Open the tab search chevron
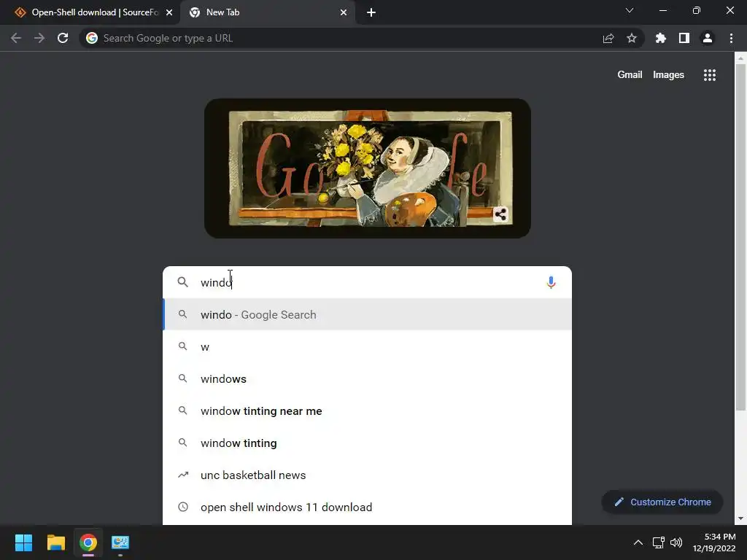This screenshot has width=747, height=560. pyautogui.click(x=630, y=10)
